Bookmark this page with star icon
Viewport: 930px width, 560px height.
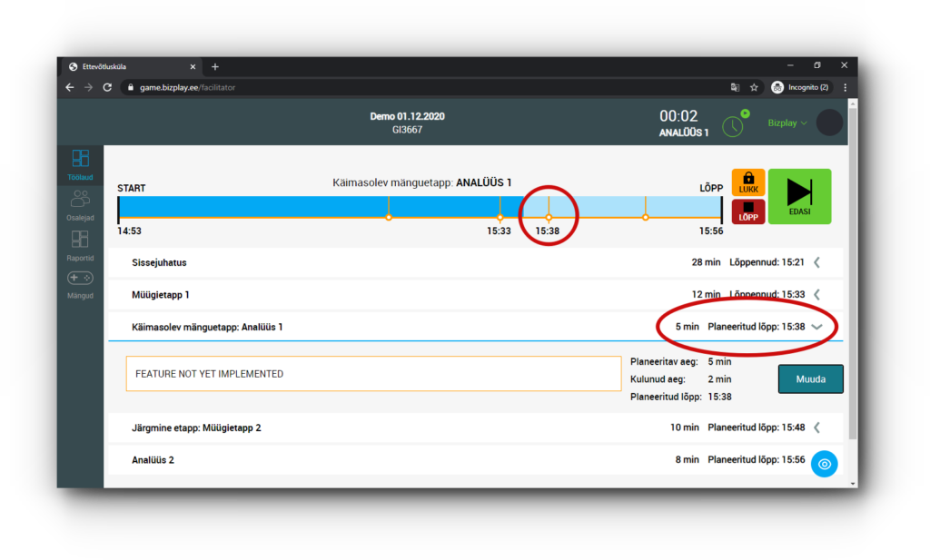point(754,87)
